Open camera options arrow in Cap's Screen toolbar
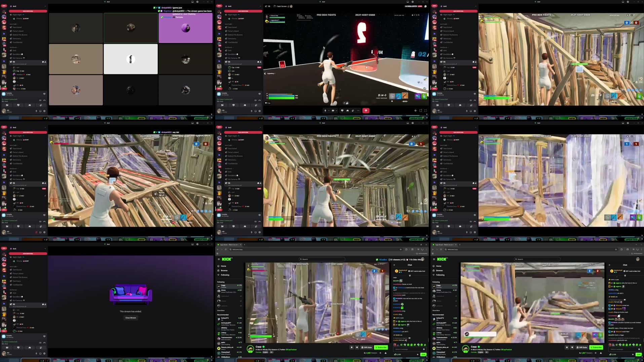This screenshot has width=644, height=362. 336,110
